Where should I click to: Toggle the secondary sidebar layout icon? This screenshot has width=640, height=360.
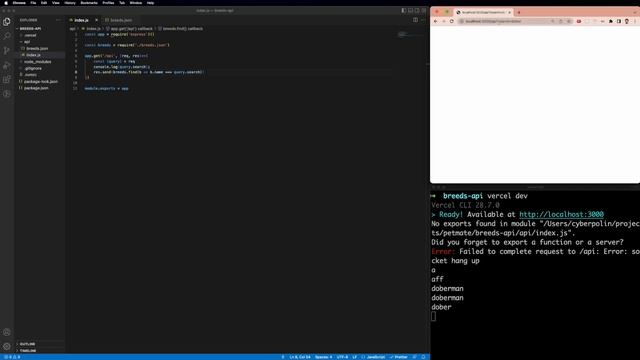(417, 11)
